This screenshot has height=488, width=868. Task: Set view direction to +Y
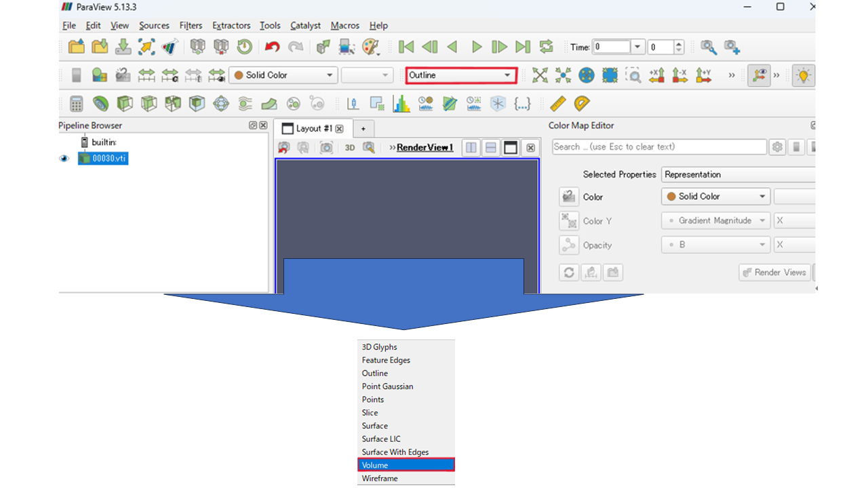tap(703, 75)
